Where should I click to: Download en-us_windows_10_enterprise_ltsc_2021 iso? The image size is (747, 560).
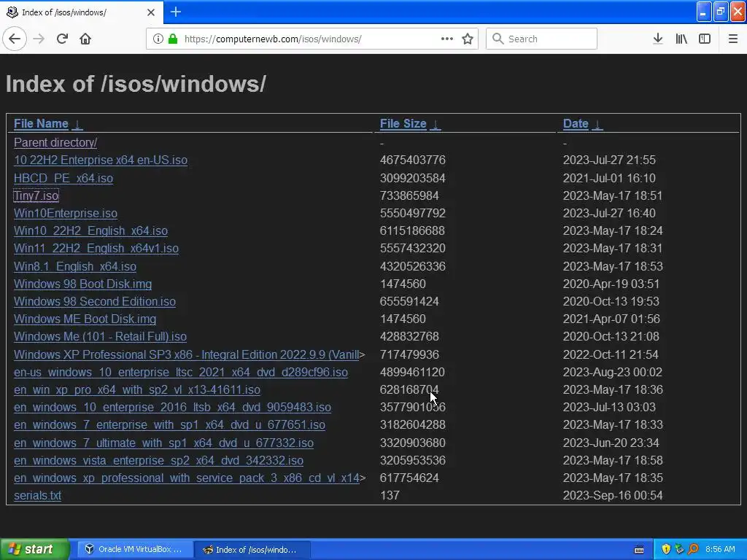[x=181, y=373]
